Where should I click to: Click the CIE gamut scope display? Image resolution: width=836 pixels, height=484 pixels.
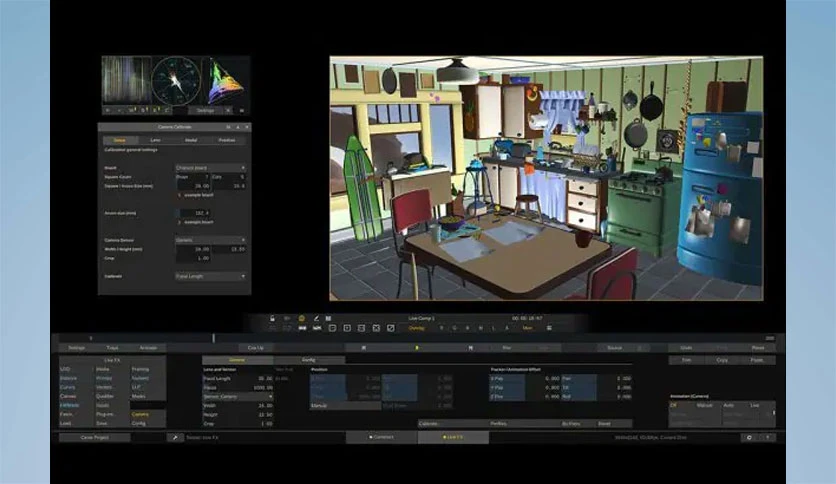[x=226, y=81]
